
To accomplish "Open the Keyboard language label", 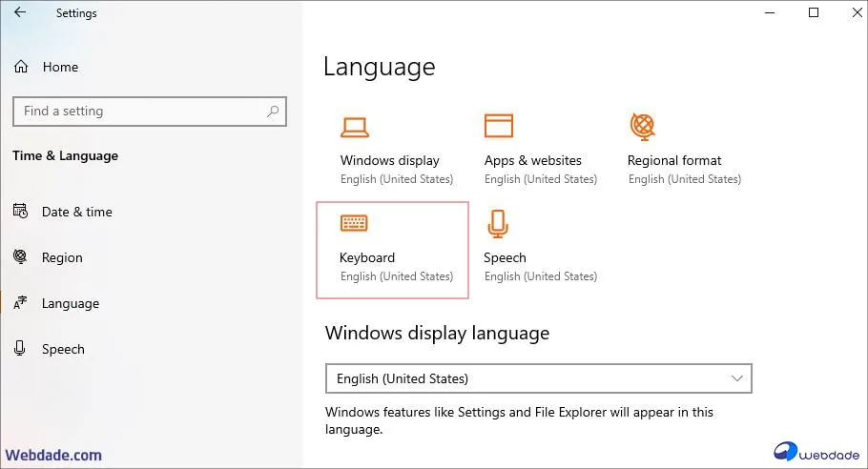I will (x=367, y=257).
